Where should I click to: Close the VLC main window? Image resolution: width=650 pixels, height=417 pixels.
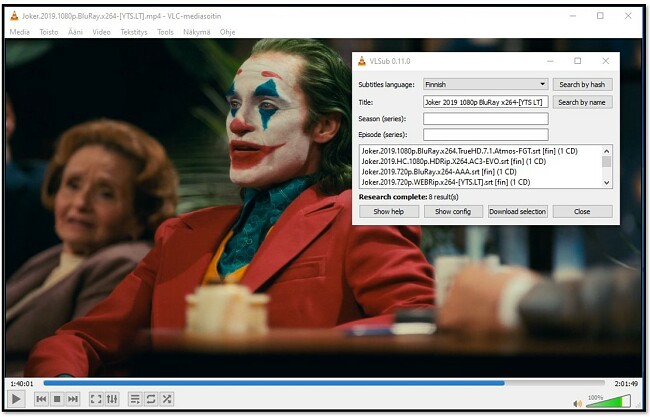tap(628, 16)
